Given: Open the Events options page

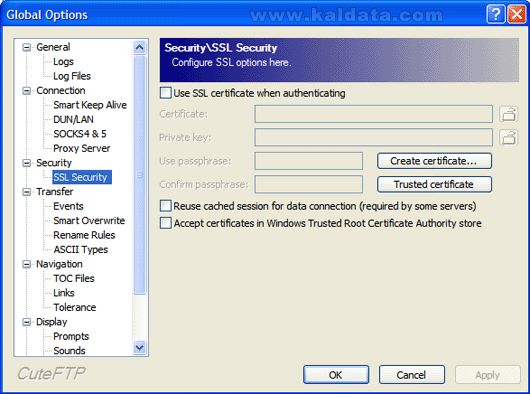Looking at the screenshot, I should tap(68, 206).
